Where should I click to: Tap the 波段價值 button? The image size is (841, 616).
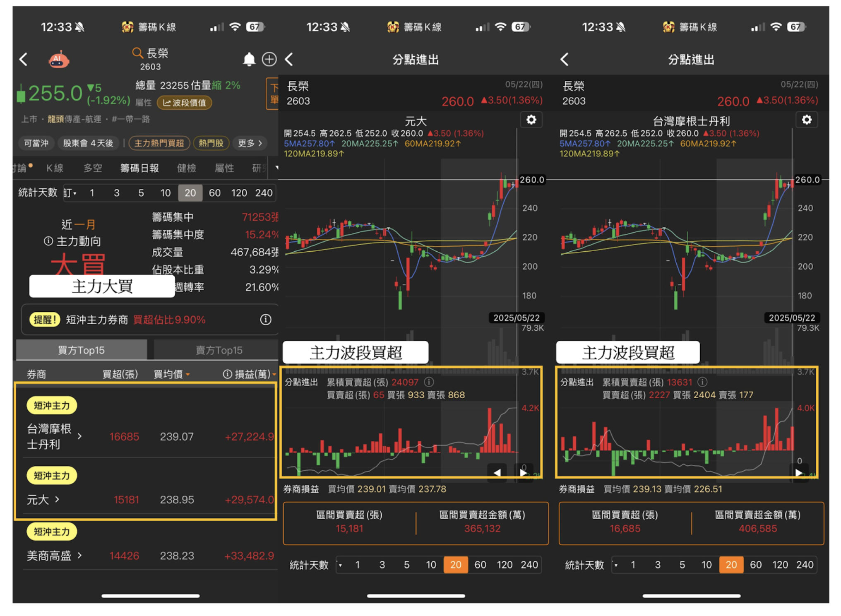coord(185,103)
